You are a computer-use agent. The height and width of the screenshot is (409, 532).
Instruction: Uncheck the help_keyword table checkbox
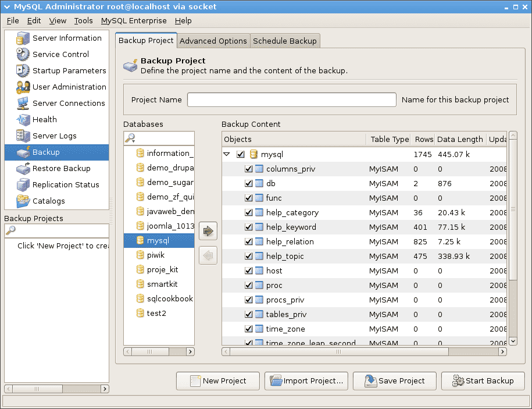248,227
